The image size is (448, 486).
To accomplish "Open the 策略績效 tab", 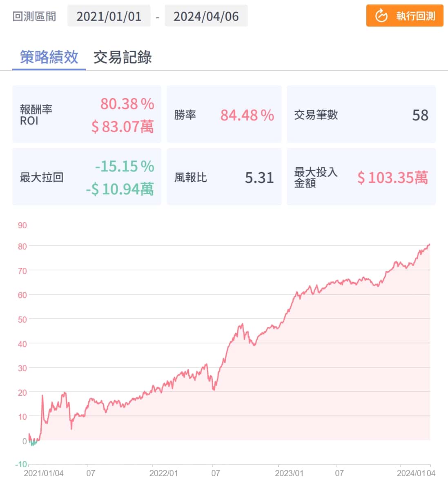I will click(49, 57).
